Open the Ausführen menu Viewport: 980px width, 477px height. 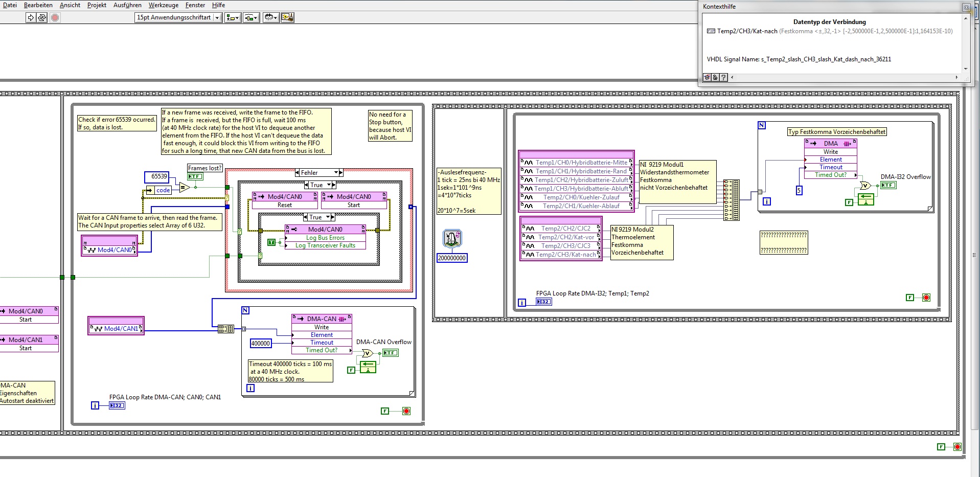point(127,5)
